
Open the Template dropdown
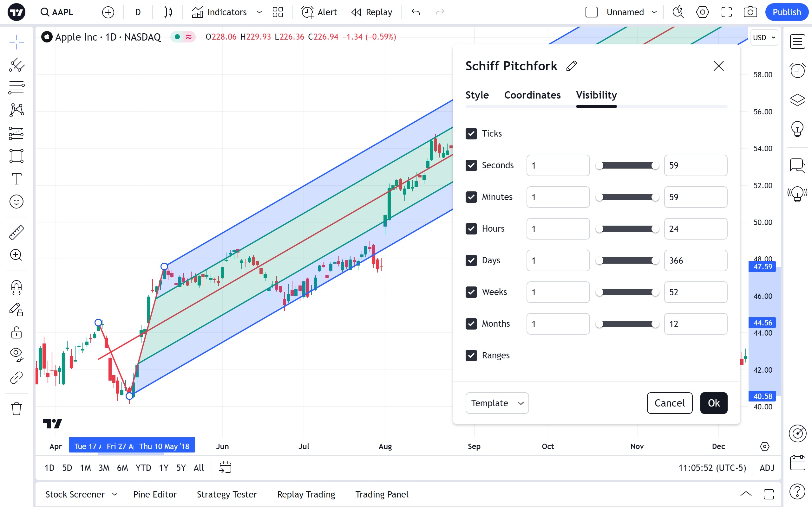coord(497,403)
